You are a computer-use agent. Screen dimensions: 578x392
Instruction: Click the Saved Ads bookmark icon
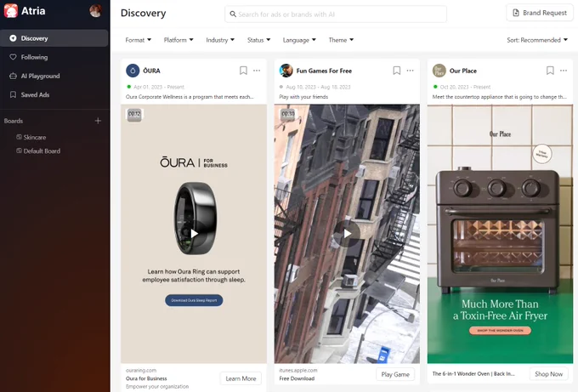[x=13, y=94]
